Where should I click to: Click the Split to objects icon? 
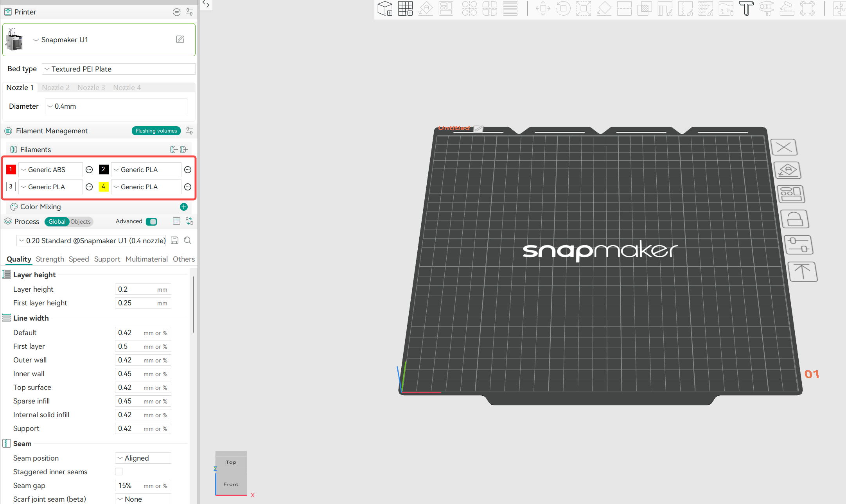469,8
